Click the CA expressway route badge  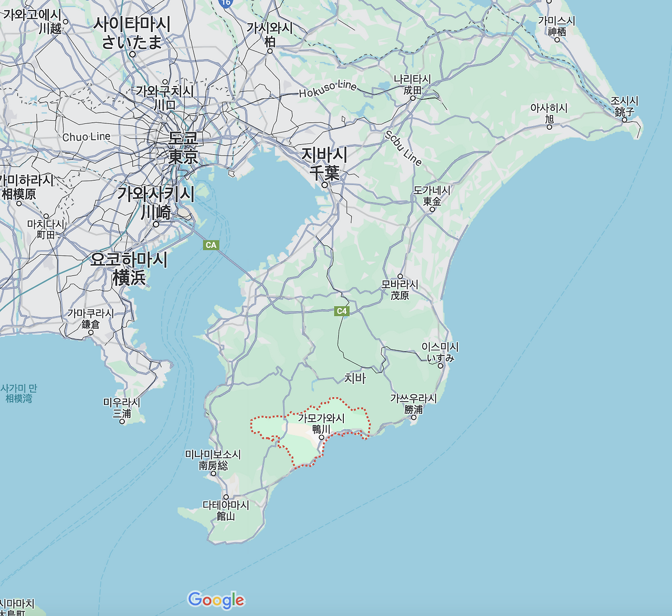211,244
